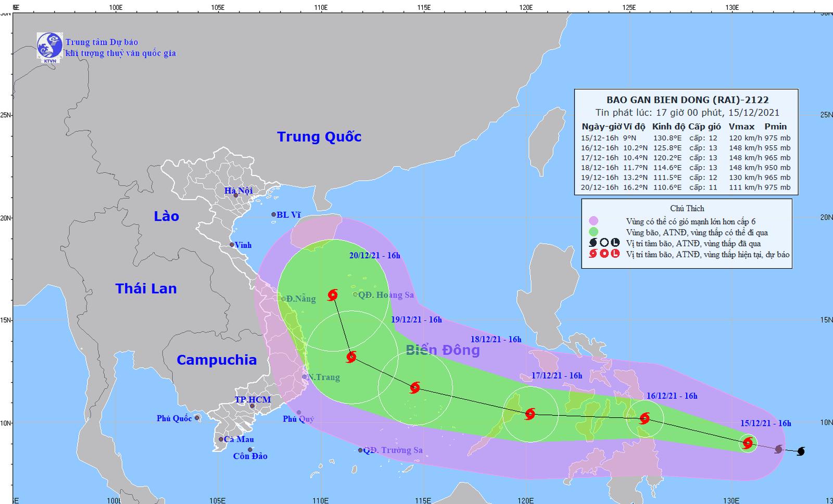
Task: Click the red storm symbol in the legend
Action: [592, 254]
